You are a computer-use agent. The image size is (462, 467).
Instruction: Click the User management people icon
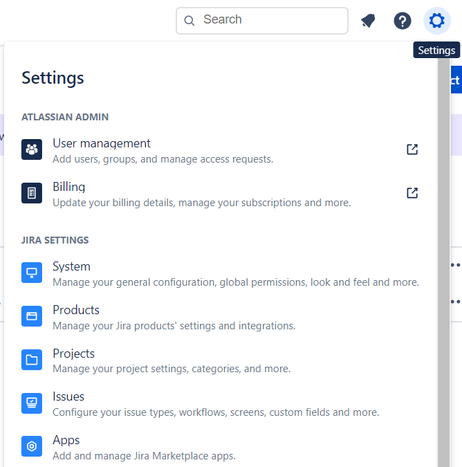32,149
